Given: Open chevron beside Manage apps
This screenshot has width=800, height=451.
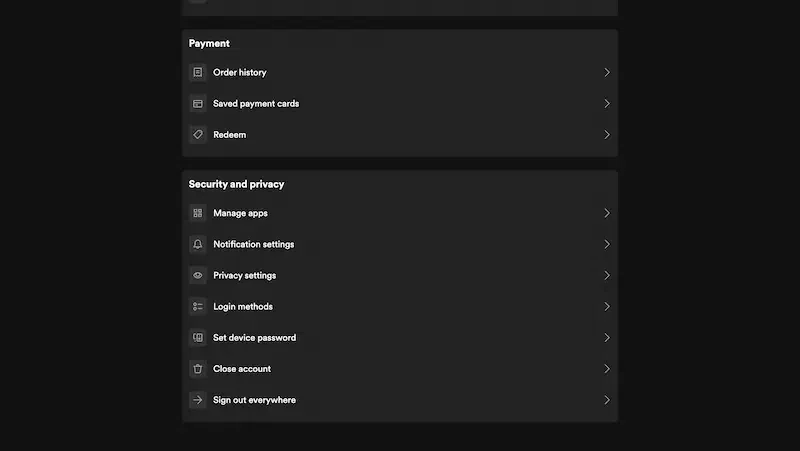Looking at the screenshot, I should [606, 213].
